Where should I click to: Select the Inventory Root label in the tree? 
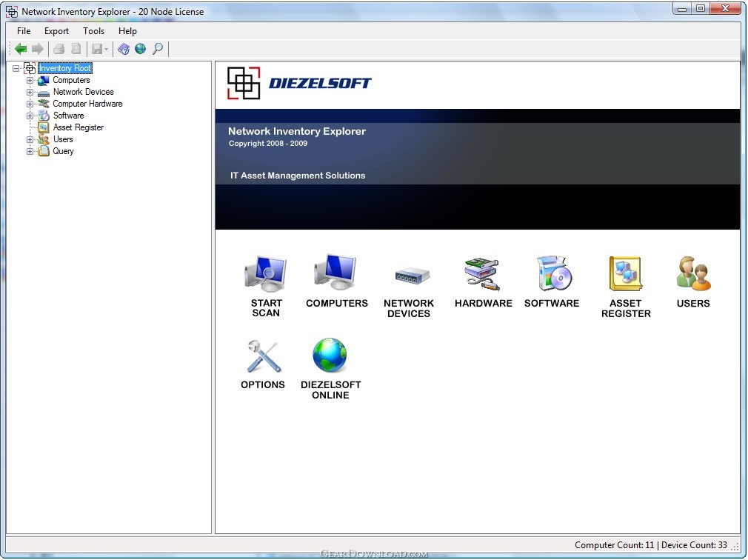65,68
